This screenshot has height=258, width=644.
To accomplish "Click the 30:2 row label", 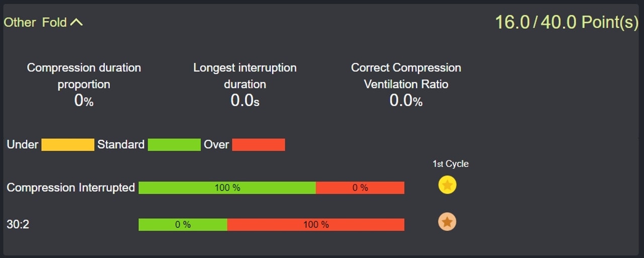I will pos(18,224).
